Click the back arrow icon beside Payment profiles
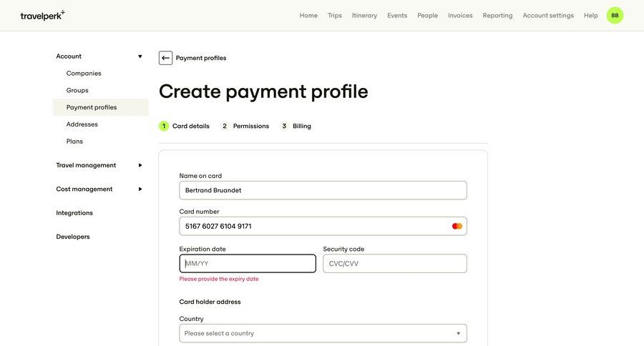The height and width of the screenshot is (346, 644). click(165, 58)
